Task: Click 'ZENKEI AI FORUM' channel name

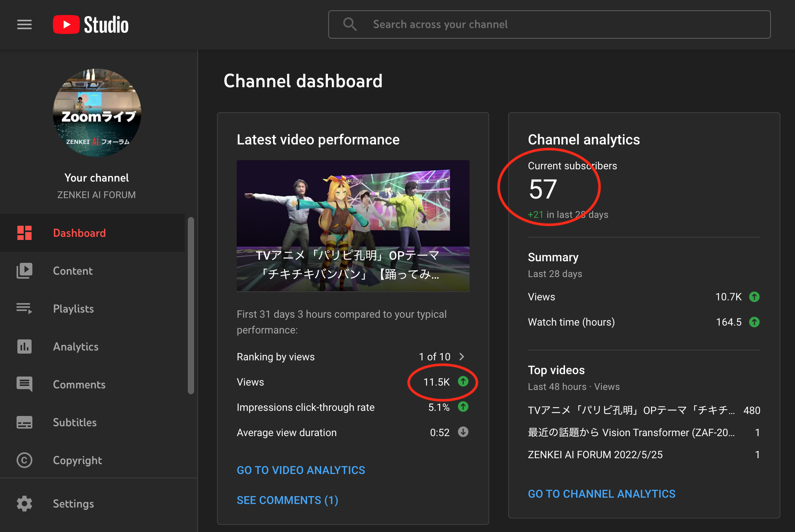Action: (x=97, y=195)
